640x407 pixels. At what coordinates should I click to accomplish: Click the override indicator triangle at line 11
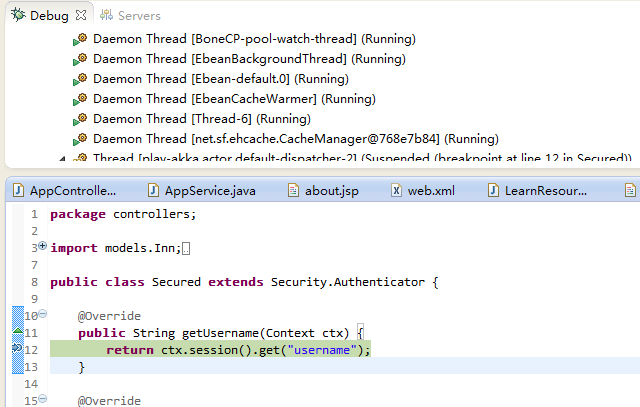(17, 331)
